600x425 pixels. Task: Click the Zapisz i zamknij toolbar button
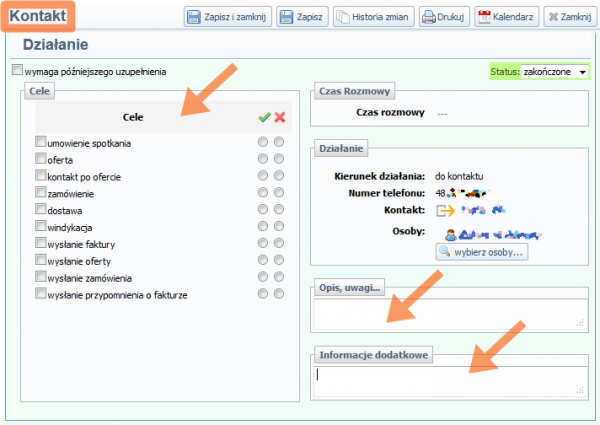tap(227, 17)
